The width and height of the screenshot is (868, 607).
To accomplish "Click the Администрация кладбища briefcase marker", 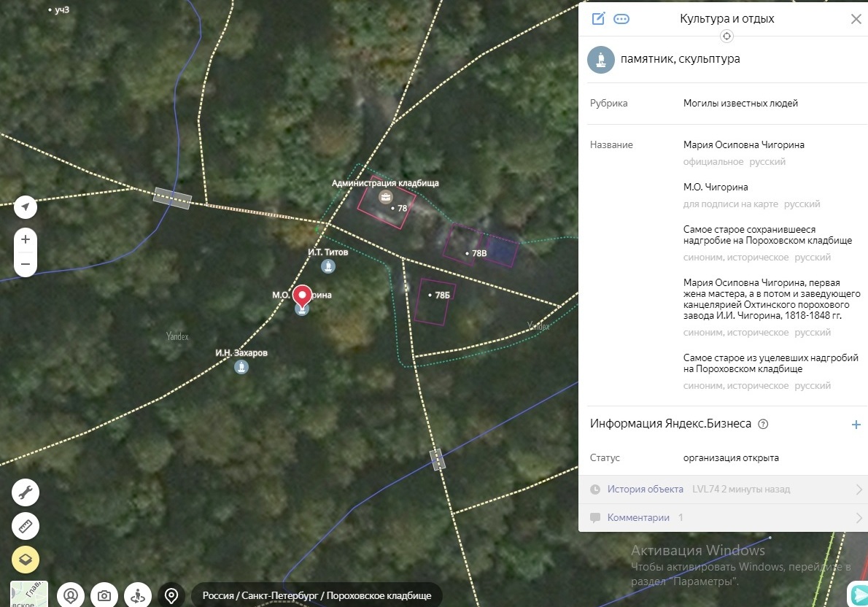I will pyautogui.click(x=385, y=197).
